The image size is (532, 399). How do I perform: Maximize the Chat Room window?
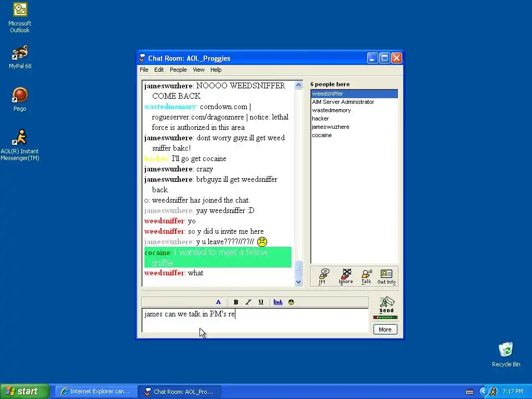[384, 58]
